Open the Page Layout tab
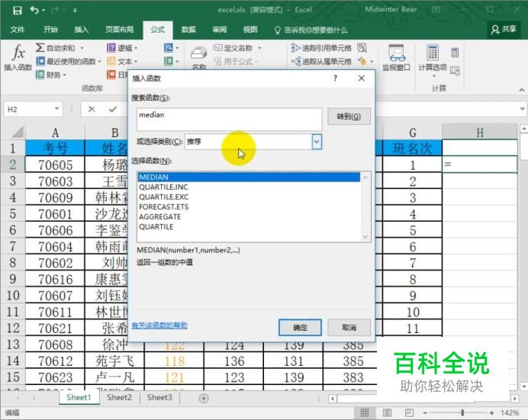528x420 pixels. click(120, 30)
